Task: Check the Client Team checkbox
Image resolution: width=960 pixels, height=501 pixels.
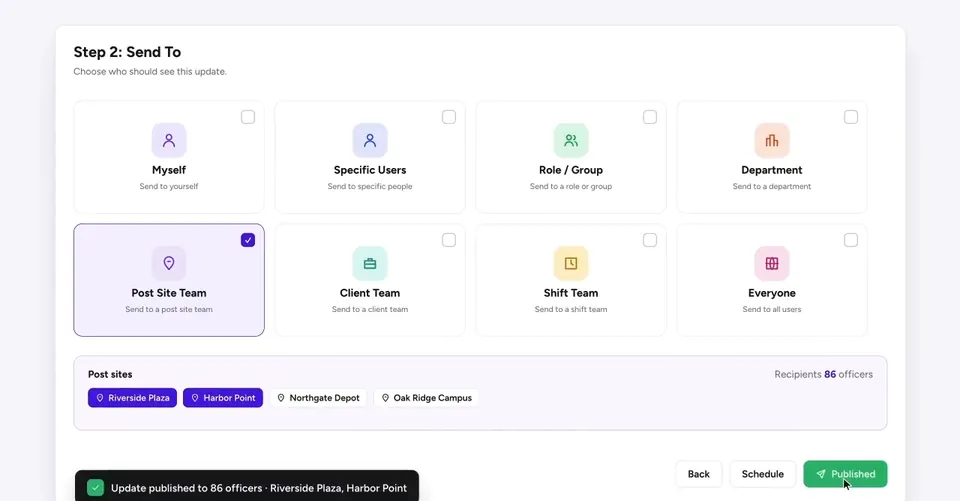Action: pyautogui.click(x=449, y=240)
